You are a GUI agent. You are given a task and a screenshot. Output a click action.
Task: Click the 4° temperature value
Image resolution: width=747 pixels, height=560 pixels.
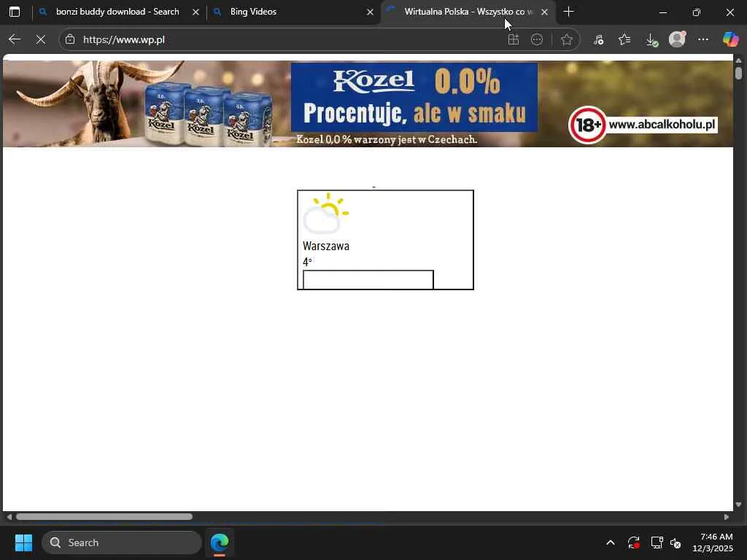click(x=307, y=262)
